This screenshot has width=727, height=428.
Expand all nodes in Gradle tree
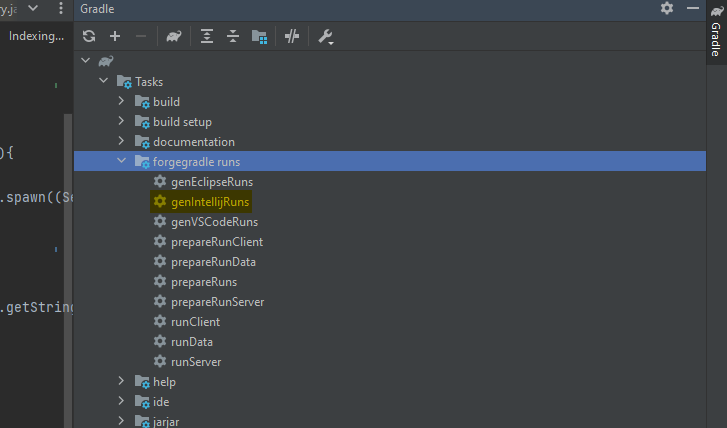[x=207, y=36]
